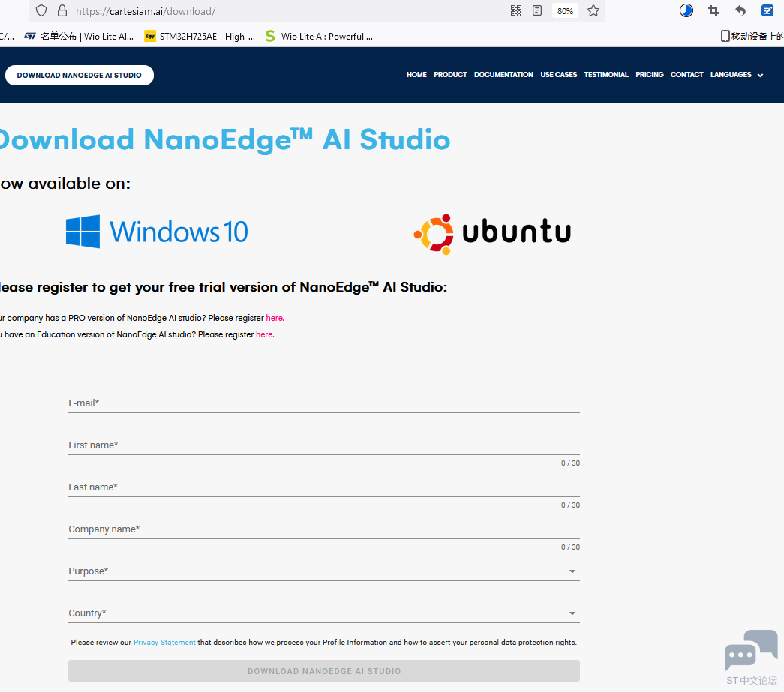
Task: Open the Privacy Statement link
Action: pos(164,643)
